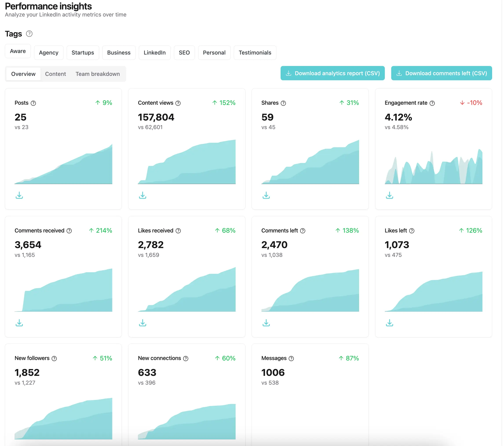The width and height of the screenshot is (504, 446).
Task: Select the Messages metric card
Action: pos(310,395)
